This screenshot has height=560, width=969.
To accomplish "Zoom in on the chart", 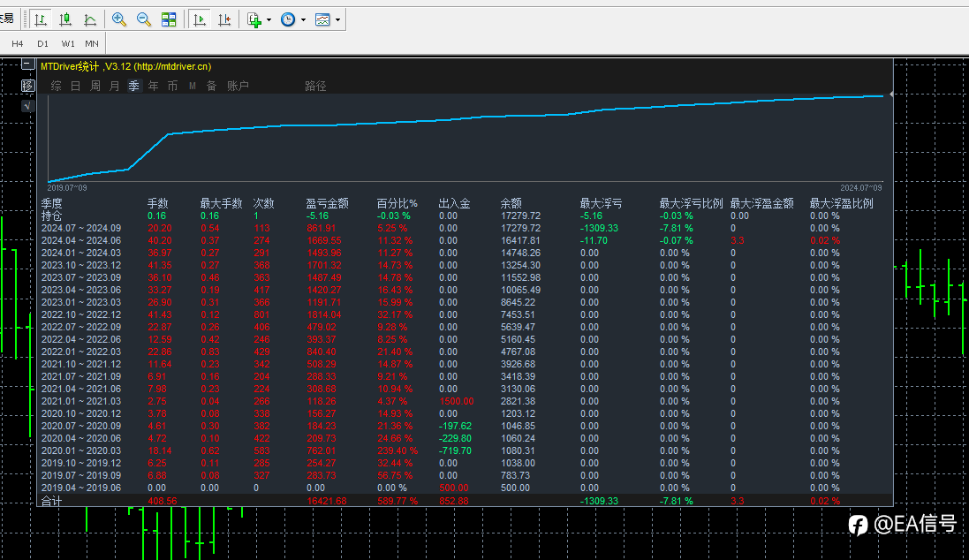I will (118, 19).
